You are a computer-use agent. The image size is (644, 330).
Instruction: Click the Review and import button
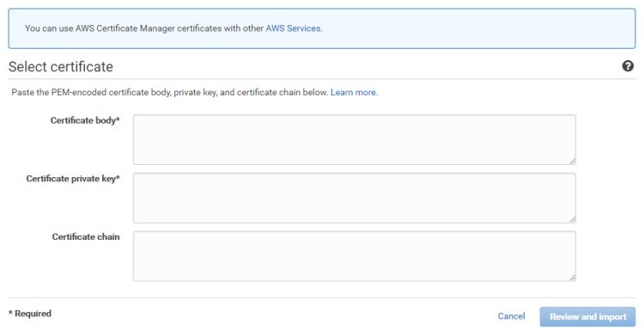pyautogui.click(x=587, y=317)
